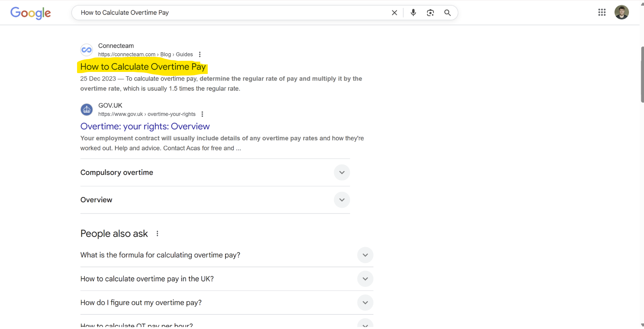Click the GOV.UK site name
The image size is (644, 329).
pos(110,105)
